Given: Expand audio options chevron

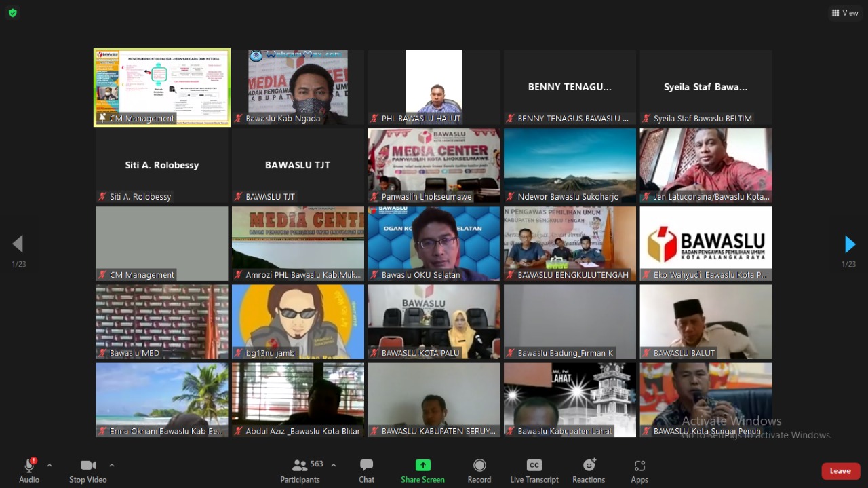Looking at the screenshot, I should point(50,466).
